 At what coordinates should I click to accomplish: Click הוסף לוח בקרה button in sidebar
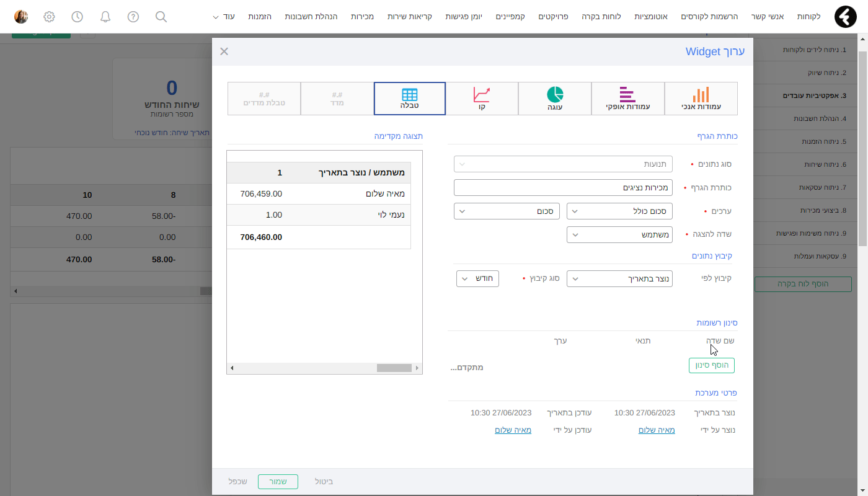click(803, 284)
